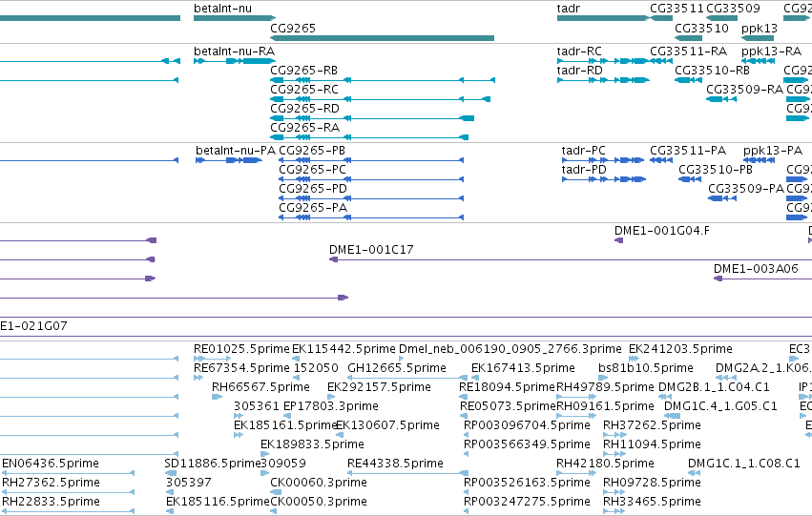Open the ppk13-RA transcript label
Viewport: 812px width, 516px height.
point(771,52)
